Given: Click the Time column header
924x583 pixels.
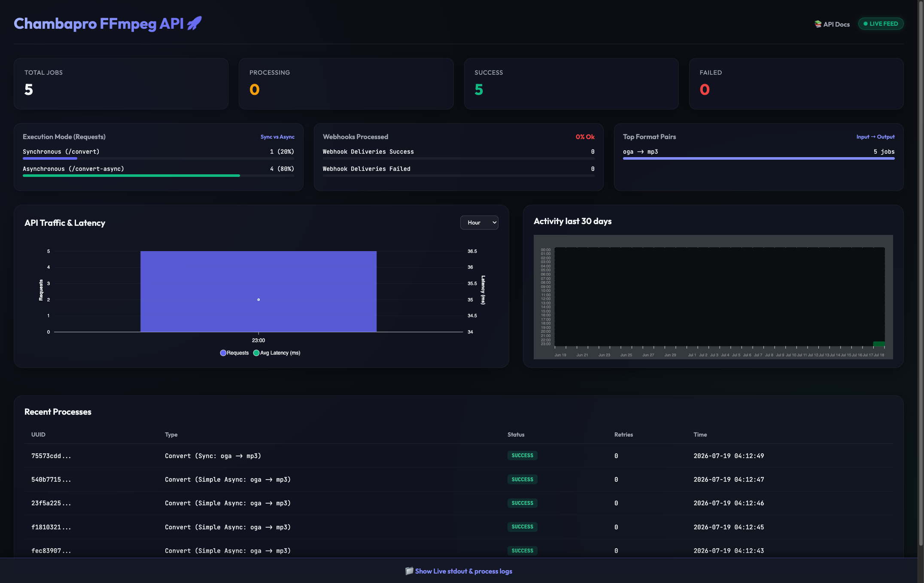Looking at the screenshot, I should click(700, 434).
